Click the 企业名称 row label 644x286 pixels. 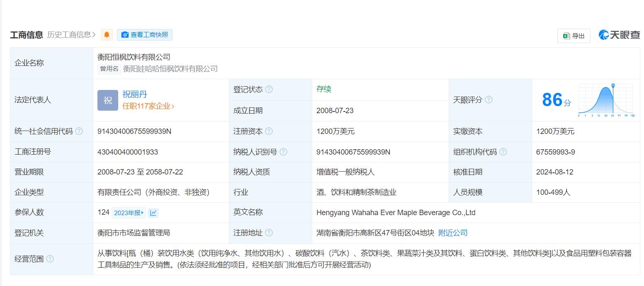pyautogui.click(x=29, y=63)
